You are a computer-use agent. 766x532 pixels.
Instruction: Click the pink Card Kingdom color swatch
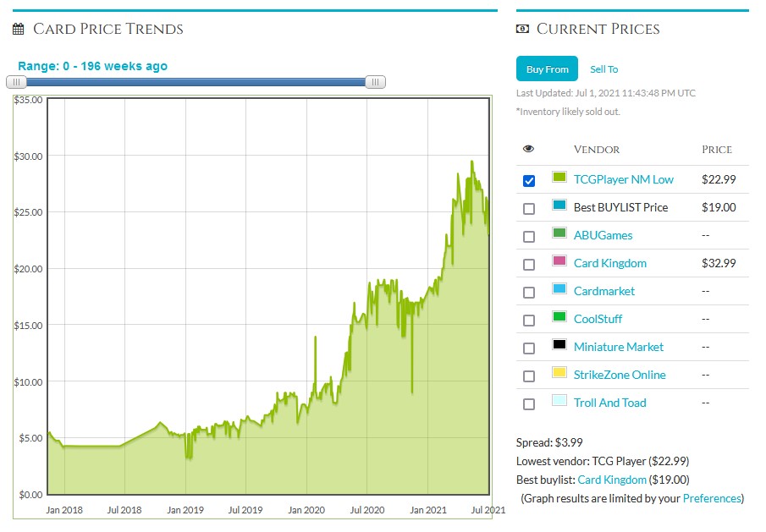pos(559,261)
